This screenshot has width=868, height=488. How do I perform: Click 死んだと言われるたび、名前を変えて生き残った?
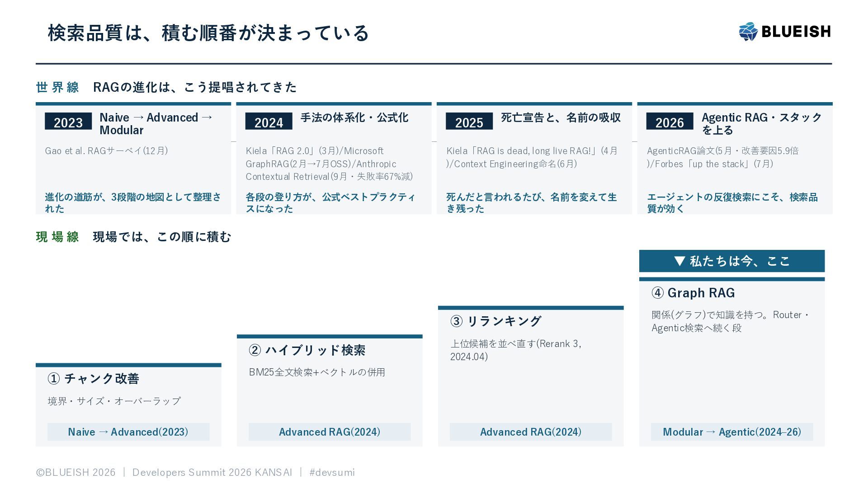pos(532,203)
